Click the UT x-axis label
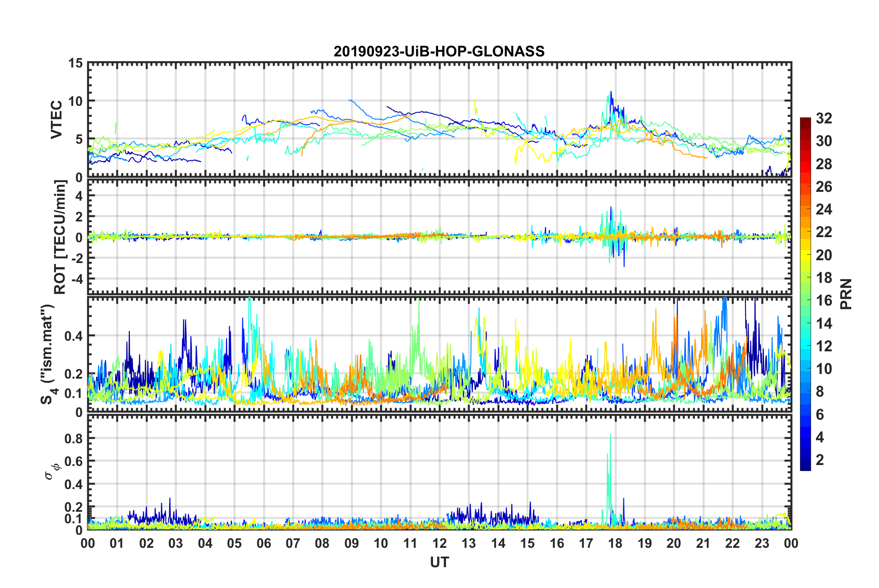The width and height of the screenshot is (879, 588). coord(439,562)
